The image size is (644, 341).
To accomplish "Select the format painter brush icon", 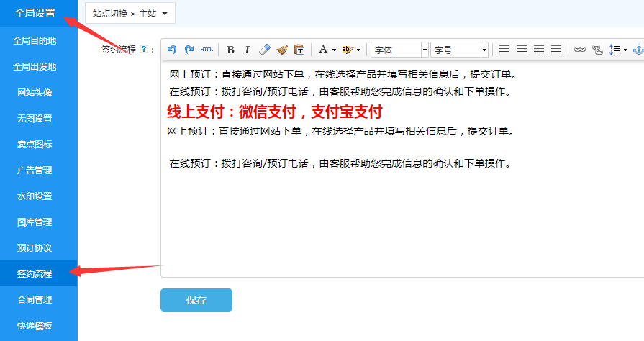I will click(281, 50).
